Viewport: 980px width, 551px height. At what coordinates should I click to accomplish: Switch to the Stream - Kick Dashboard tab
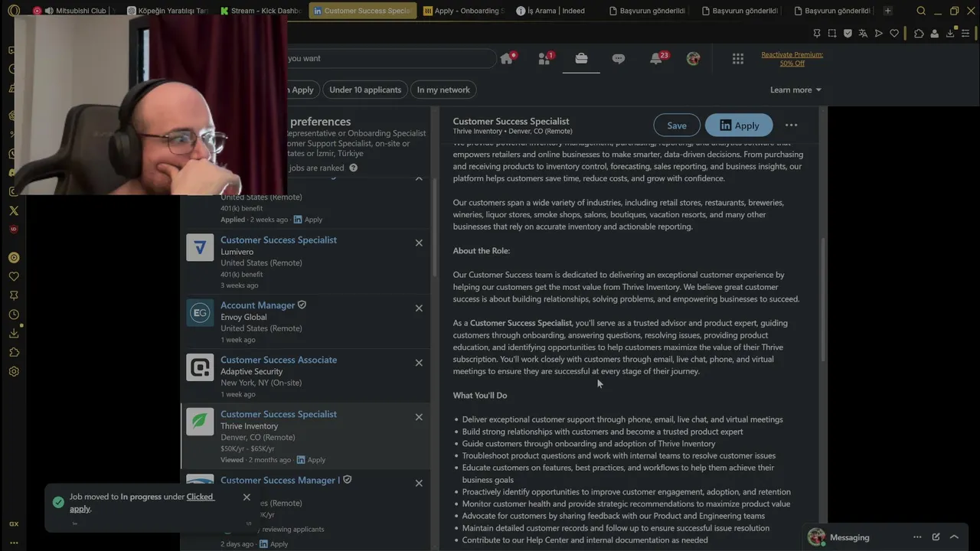tap(260, 11)
